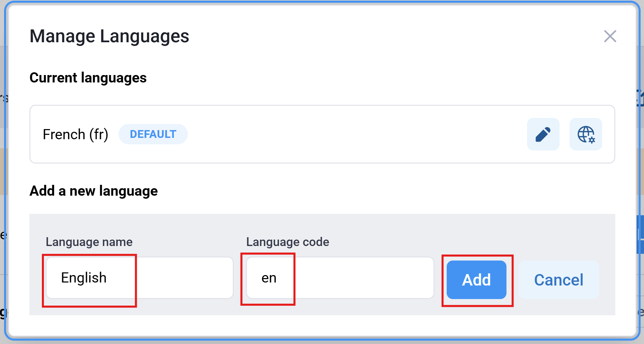Click the Language name input field
This screenshot has width=644, height=344.
140,278
